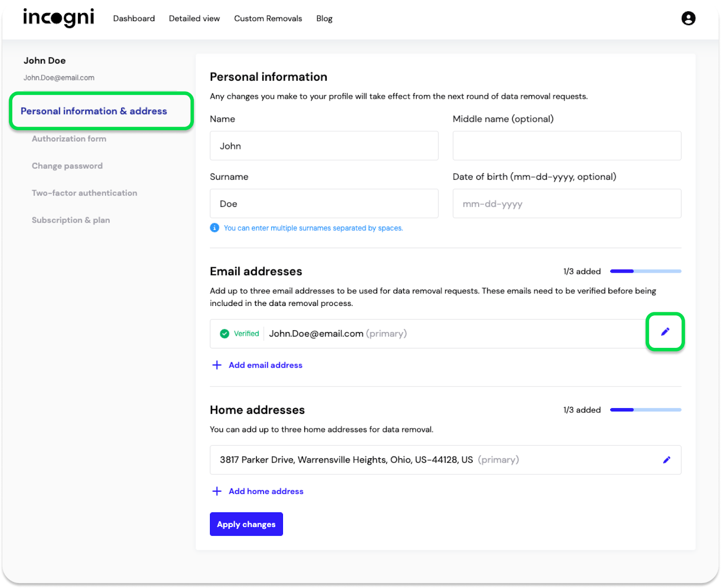721x588 pixels.
Task: Click the Incogni logo
Action: [x=59, y=18]
